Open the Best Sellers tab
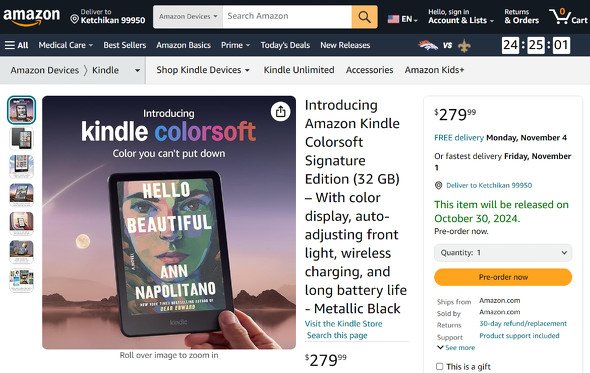This screenshot has height=373, width=590. click(x=125, y=45)
